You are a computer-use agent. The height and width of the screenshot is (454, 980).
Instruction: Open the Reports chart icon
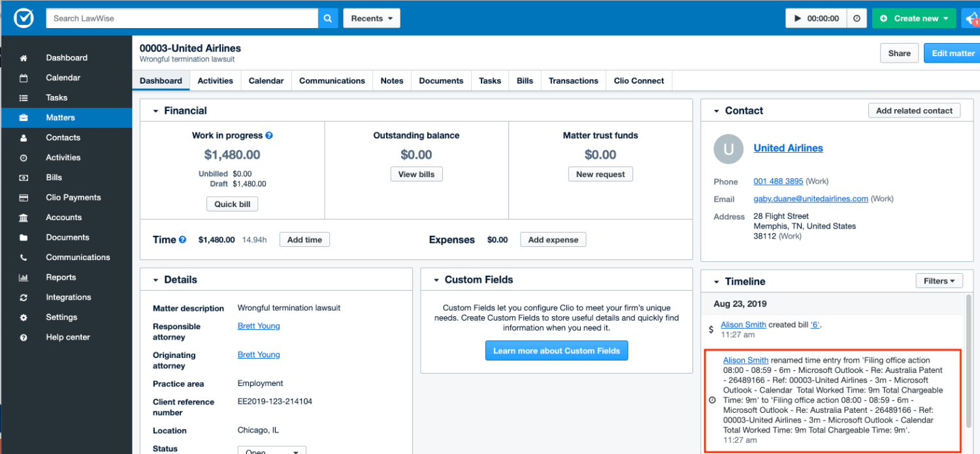(23, 277)
